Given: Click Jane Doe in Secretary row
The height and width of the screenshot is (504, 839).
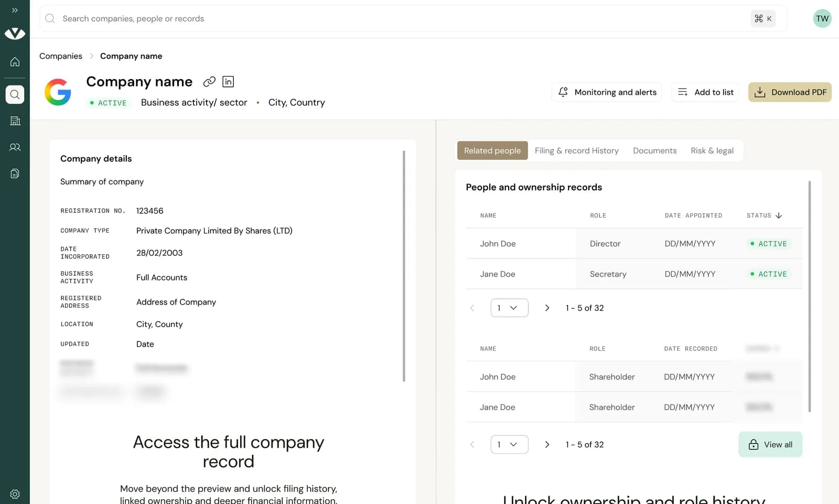Looking at the screenshot, I should pos(498,274).
